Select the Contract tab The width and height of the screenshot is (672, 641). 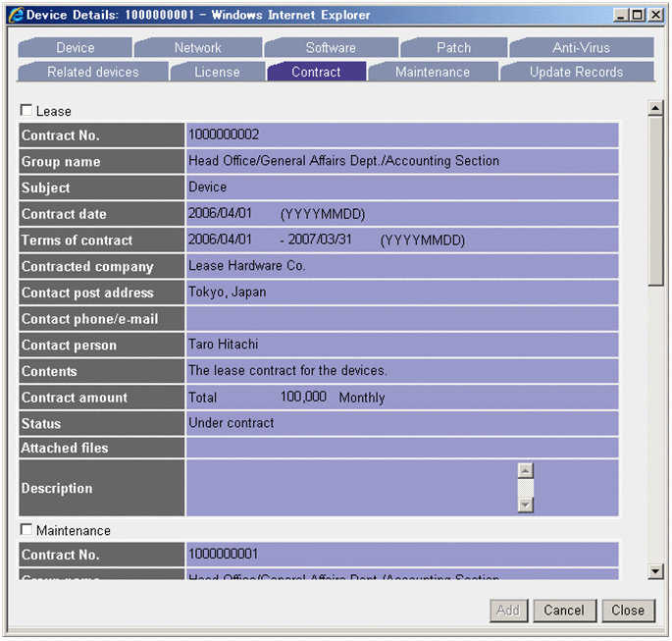pyautogui.click(x=316, y=72)
